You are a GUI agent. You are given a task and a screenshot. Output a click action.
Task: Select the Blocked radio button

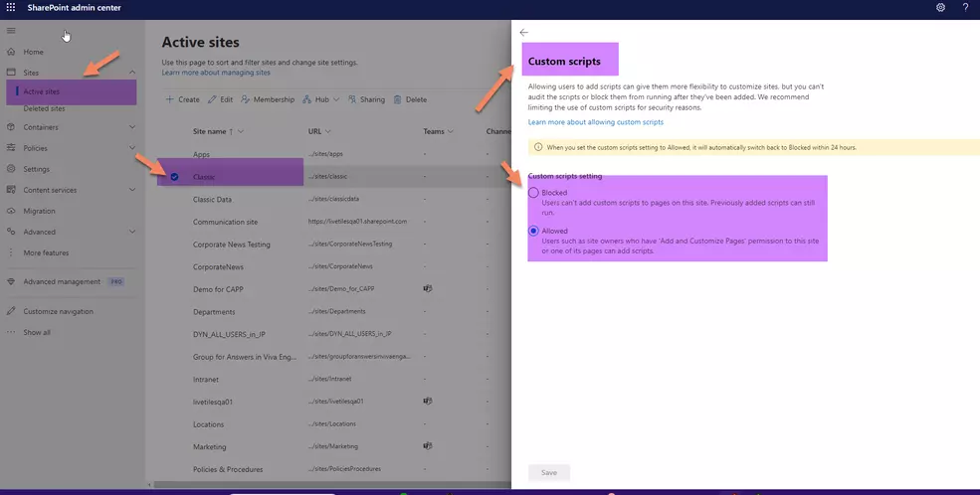pos(534,193)
